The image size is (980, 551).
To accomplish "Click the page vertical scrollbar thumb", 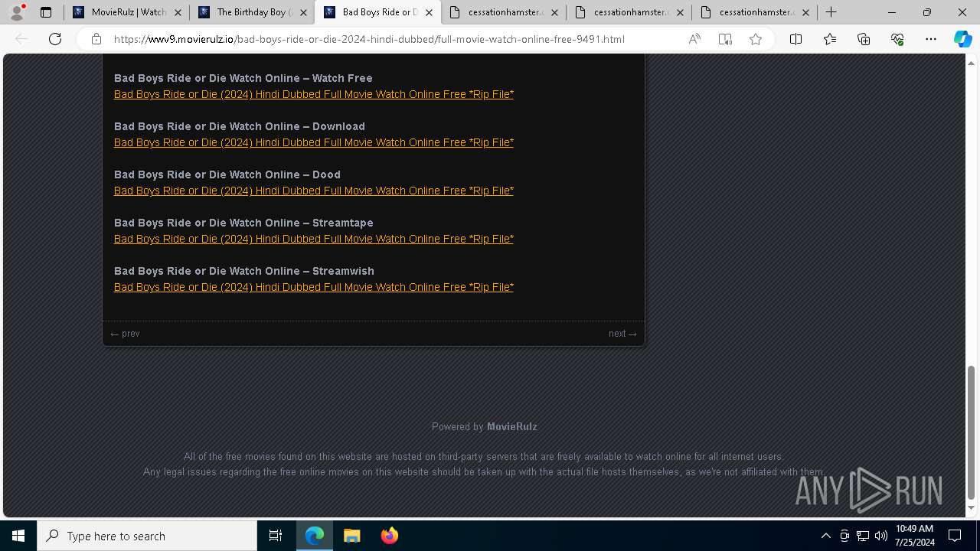I will 972,432.
